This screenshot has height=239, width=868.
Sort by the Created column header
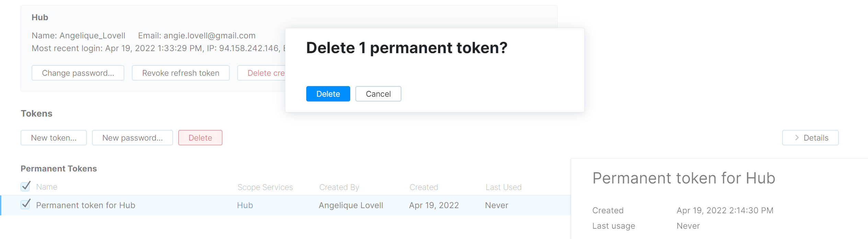coord(424,187)
